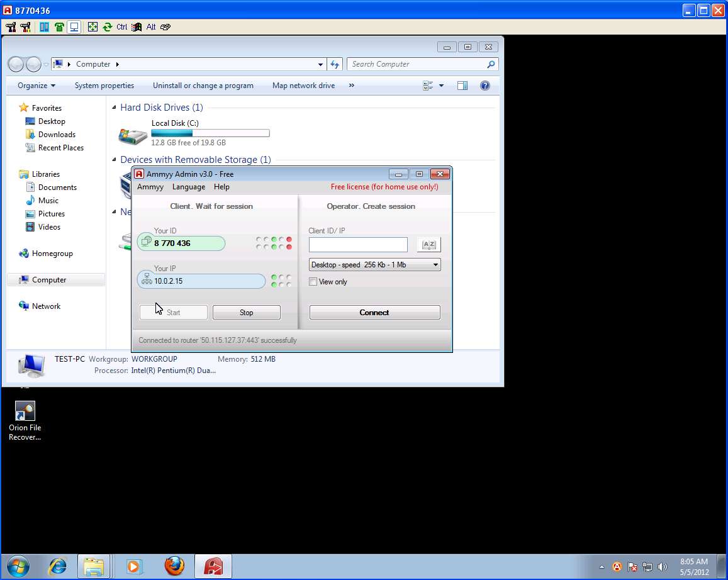The width and height of the screenshot is (728, 580).
Task: Open the Help menu in Ammyy Admin
Action: point(221,187)
